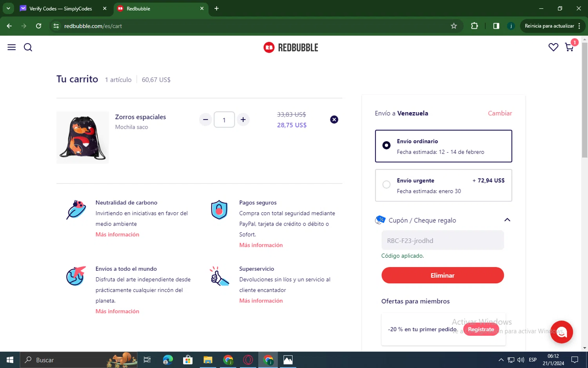Screen dimensions: 588x368
Task: Click the coupon tag icon
Action: [x=380, y=220]
